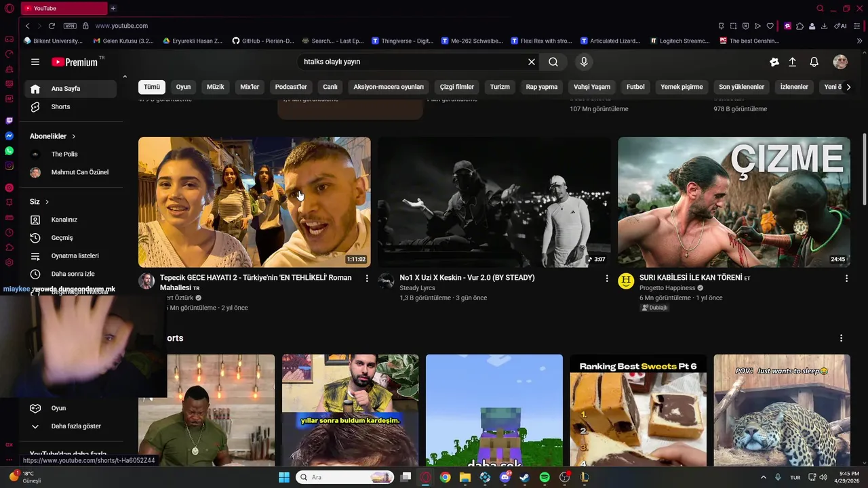Open Messenger in the Opera sidebar
This screenshot has height=488, width=868.
9,136
